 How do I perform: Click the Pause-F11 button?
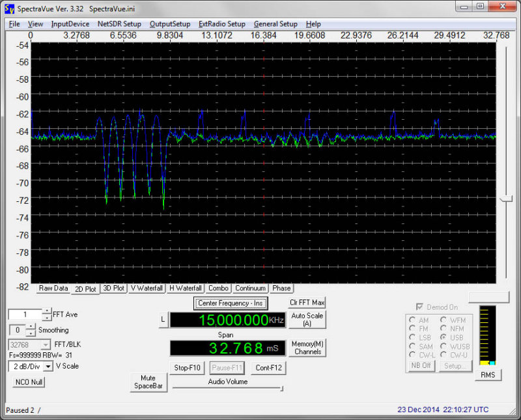tap(227, 368)
